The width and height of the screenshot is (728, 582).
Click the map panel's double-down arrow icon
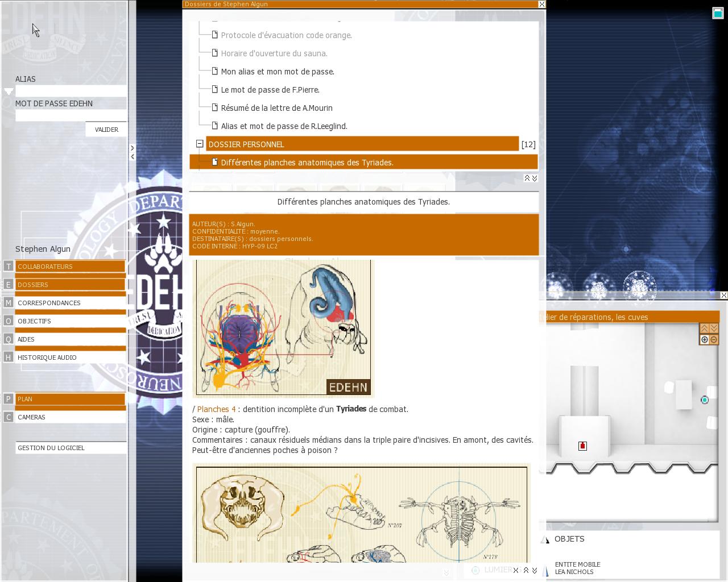pyautogui.click(x=714, y=329)
